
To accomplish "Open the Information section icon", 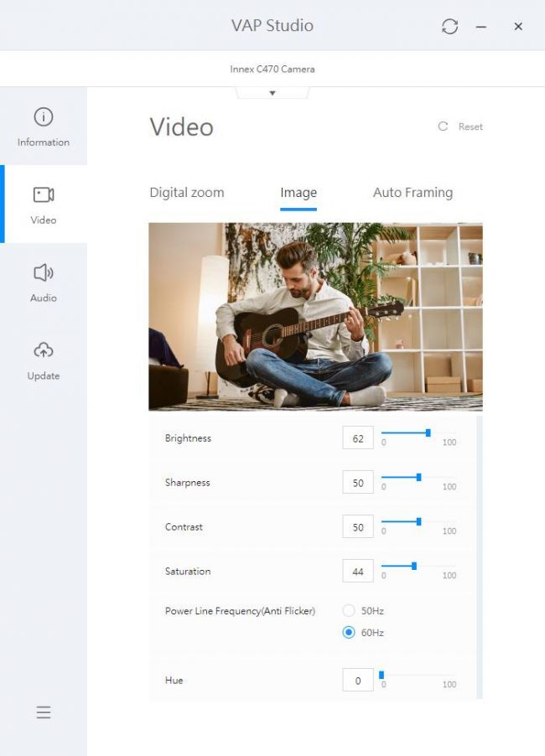I will click(x=44, y=117).
